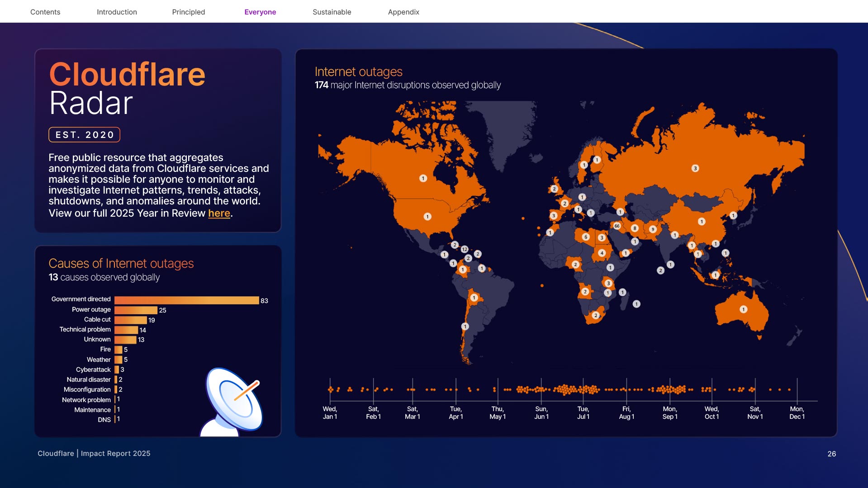The height and width of the screenshot is (488, 868).
Task: Click the 'Fire' cause label
Action: [105, 349]
